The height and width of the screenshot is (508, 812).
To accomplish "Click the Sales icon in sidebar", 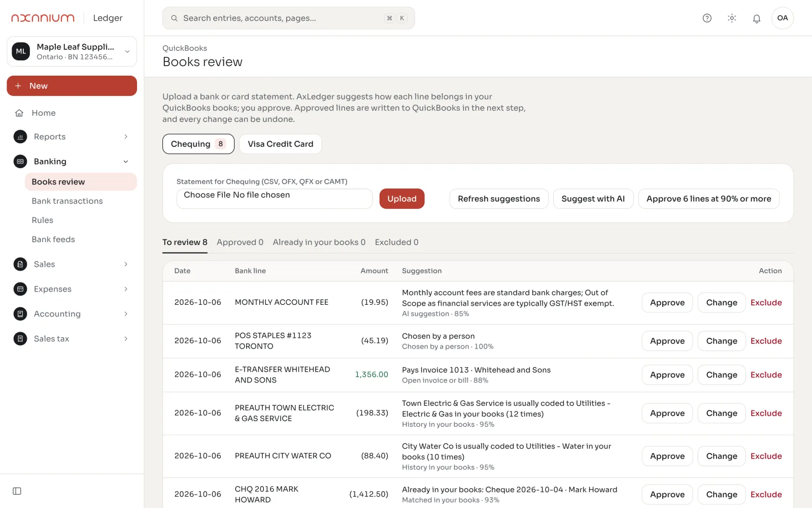I will 20,264.
